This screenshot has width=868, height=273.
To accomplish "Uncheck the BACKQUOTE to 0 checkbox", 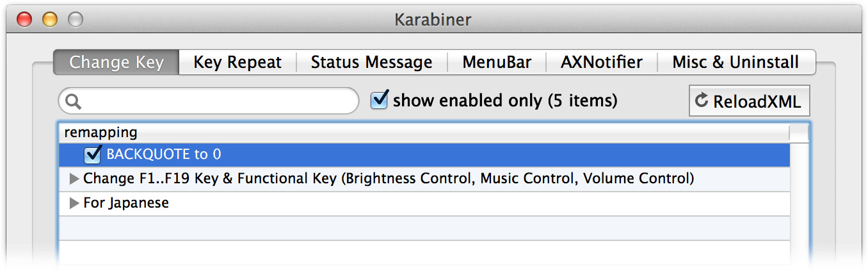I will pyautogui.click(x=93, y=154).
